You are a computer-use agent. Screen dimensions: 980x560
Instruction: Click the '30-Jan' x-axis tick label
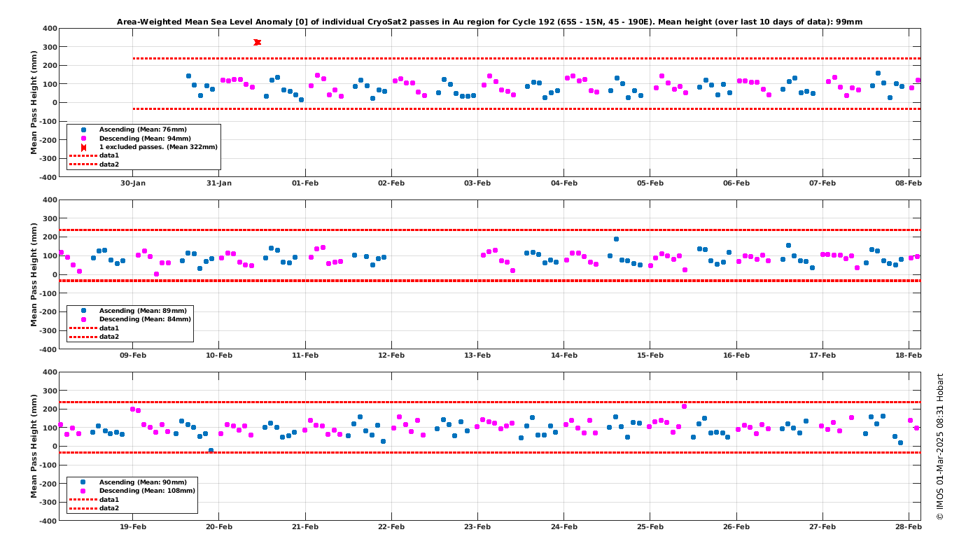click(x=133, y=183)
